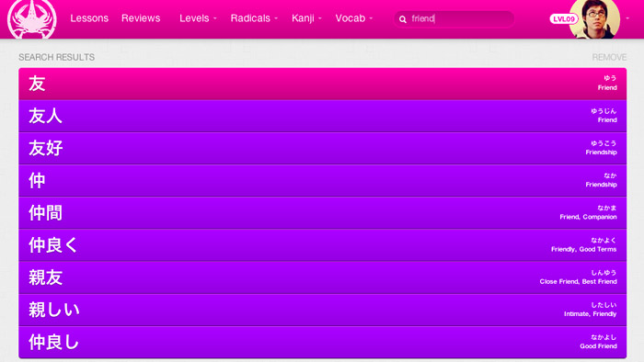Expand the Vocab dropdown
The image size is (644, 362).
click(x=354, y=18)
